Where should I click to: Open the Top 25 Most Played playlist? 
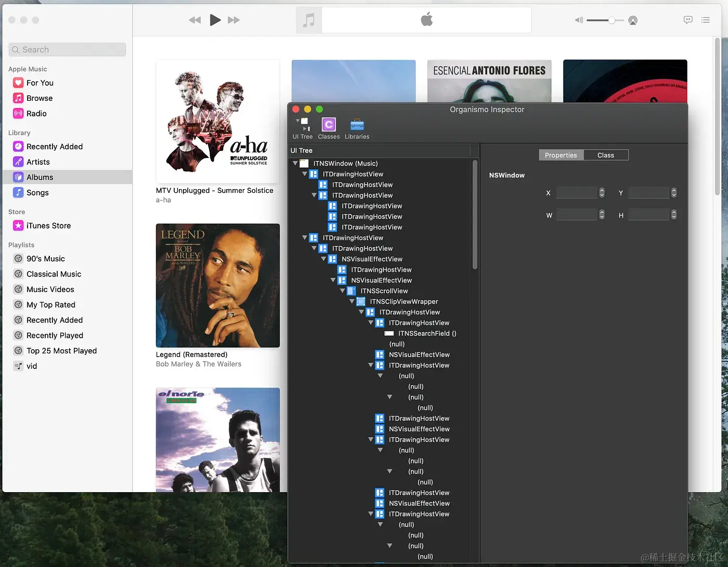[x=61, y=351]
